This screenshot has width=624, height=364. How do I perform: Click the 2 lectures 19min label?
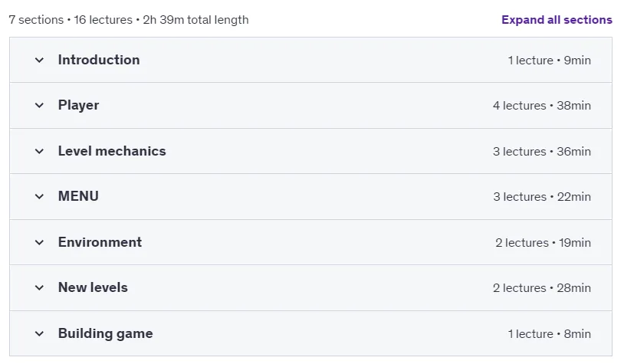pos(543,242)
